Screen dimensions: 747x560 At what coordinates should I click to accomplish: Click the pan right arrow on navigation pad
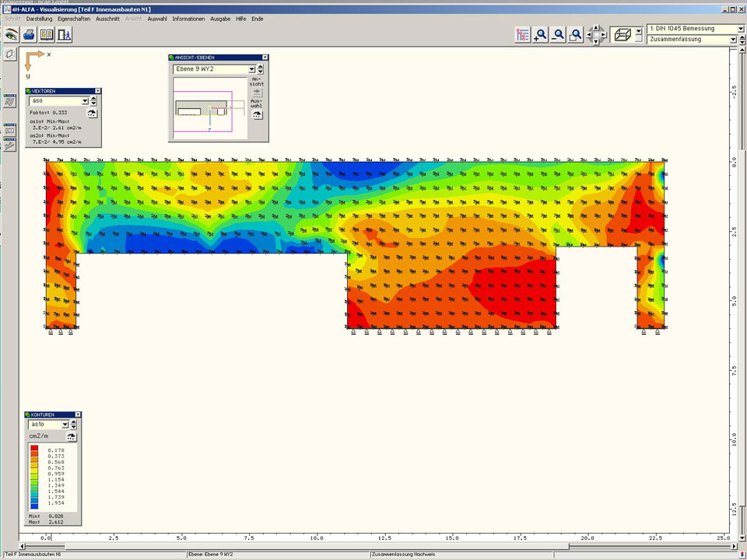[x=605, y=34]
